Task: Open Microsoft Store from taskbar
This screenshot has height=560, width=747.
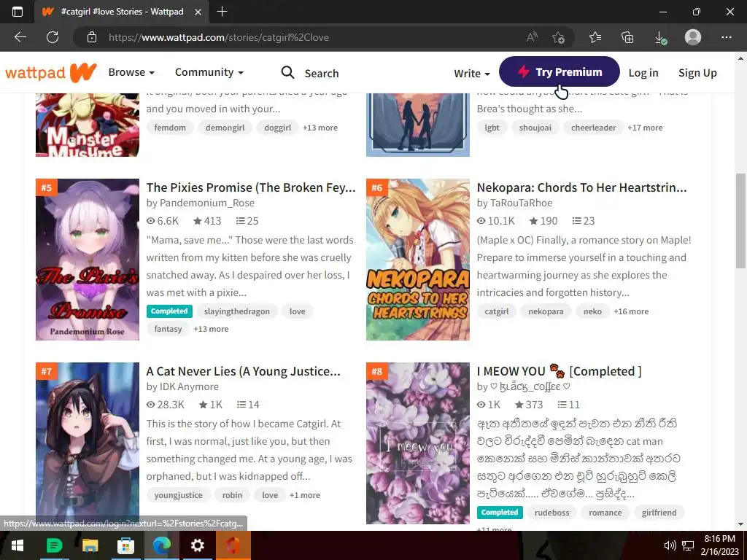Action: point(125,545)
